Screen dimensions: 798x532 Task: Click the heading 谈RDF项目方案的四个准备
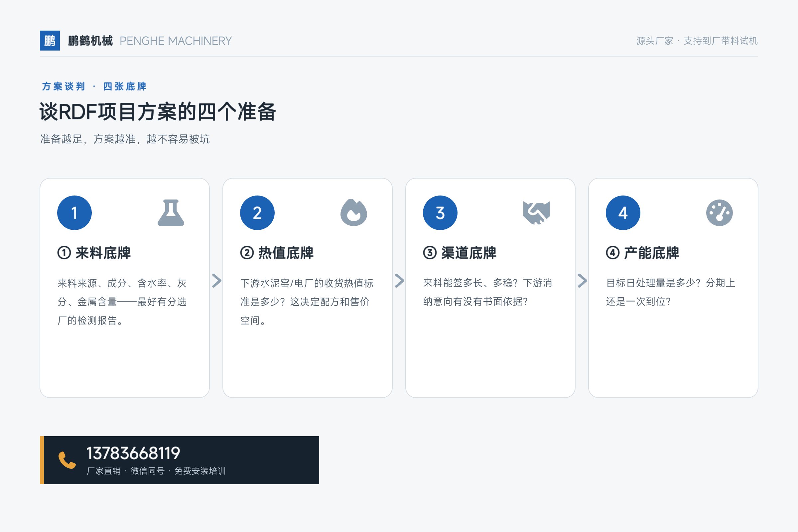tap(158, 112)
